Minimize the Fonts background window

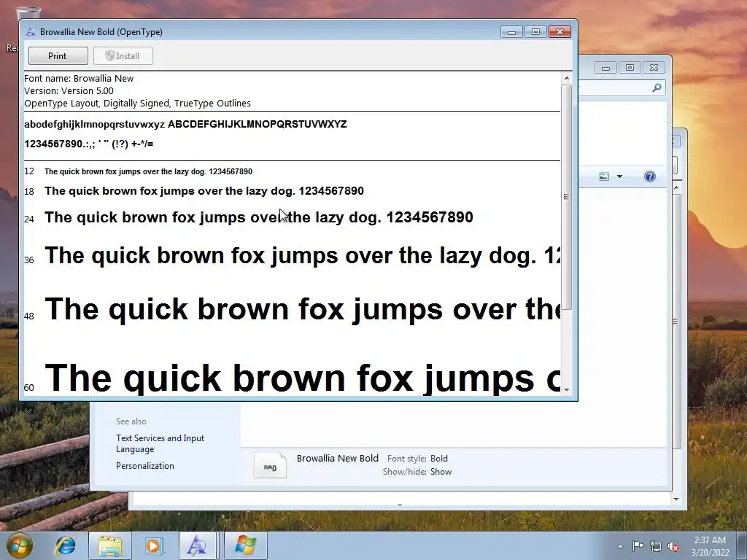605,68
